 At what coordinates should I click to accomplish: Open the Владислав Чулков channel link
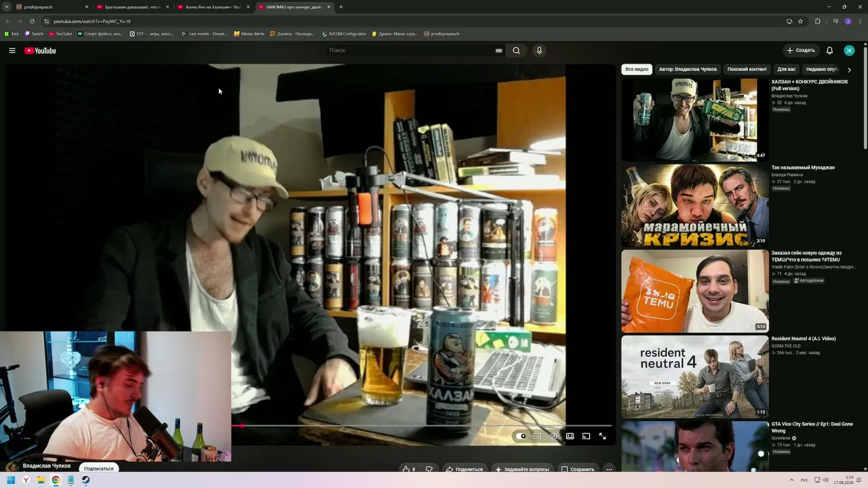[47, 466]
